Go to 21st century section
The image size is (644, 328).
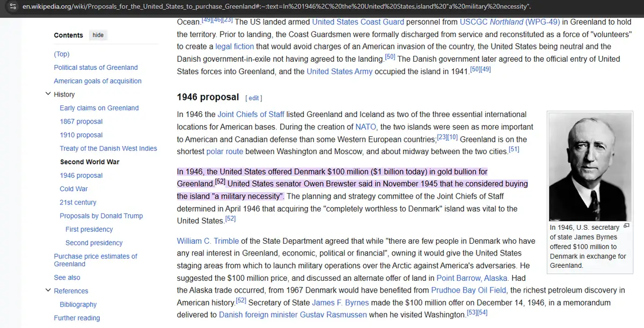click(78, 202)
